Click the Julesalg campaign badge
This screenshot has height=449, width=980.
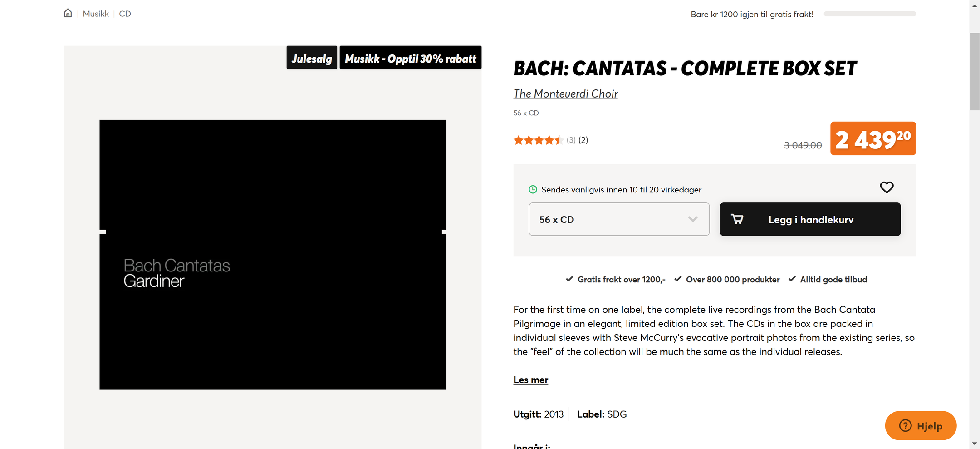coord(312,58)
